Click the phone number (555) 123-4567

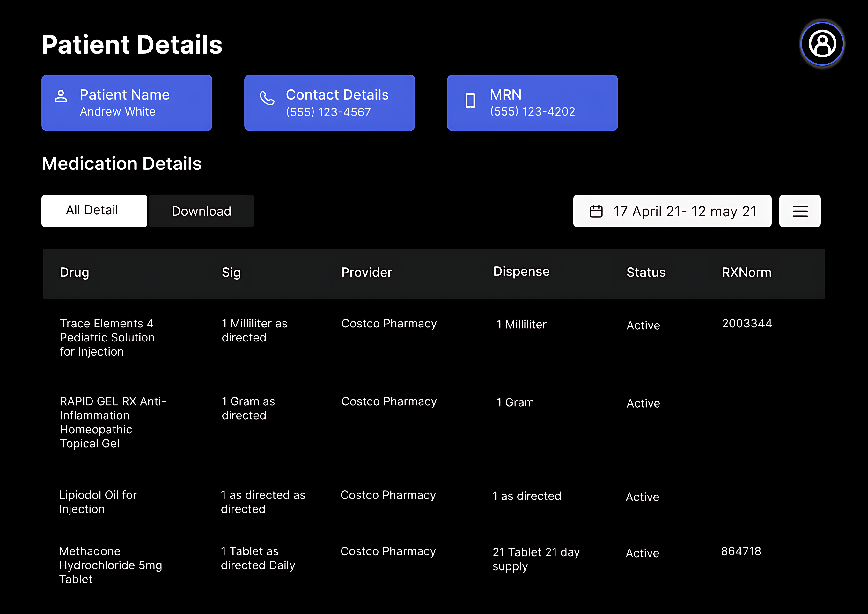coord(328,112)
